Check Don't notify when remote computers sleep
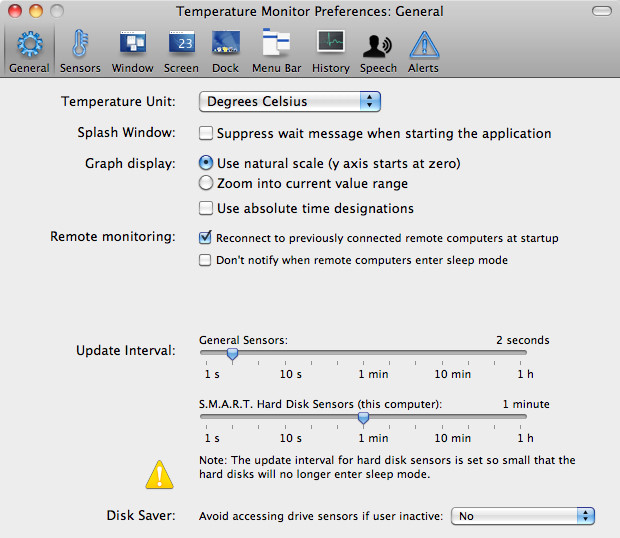This screenshot has height=538, width=620. 205,260
